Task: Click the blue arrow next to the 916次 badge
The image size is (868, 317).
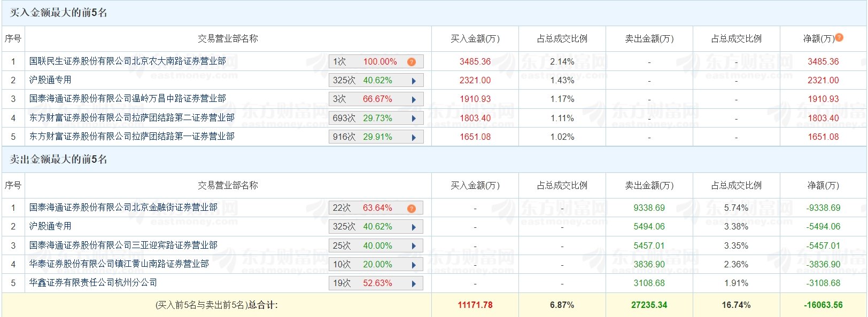Action: point(413,136)
